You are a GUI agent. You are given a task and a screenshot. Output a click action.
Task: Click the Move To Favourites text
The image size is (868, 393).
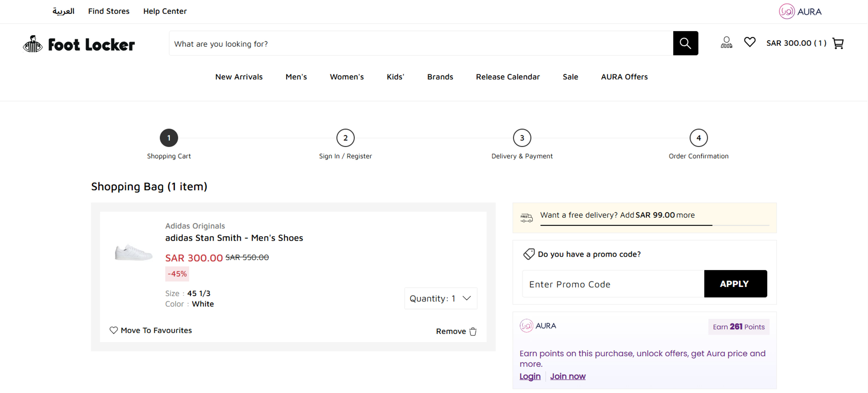156,330
